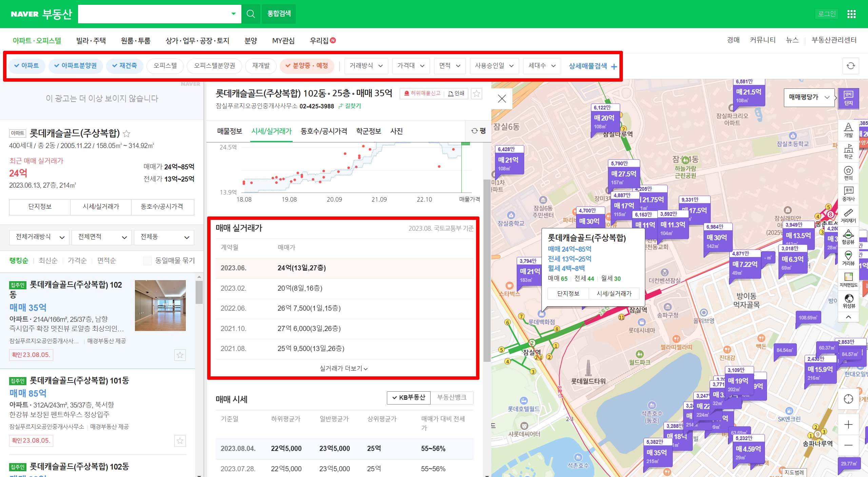Screen dimensions: 868x477
Task: Click the green search magnifier icon
Action: pos(251,14)
